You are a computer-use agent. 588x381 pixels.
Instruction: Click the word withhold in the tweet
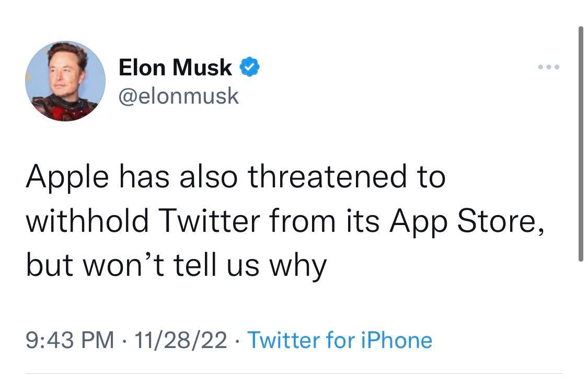pyautogui.click(x=87, y=222)
